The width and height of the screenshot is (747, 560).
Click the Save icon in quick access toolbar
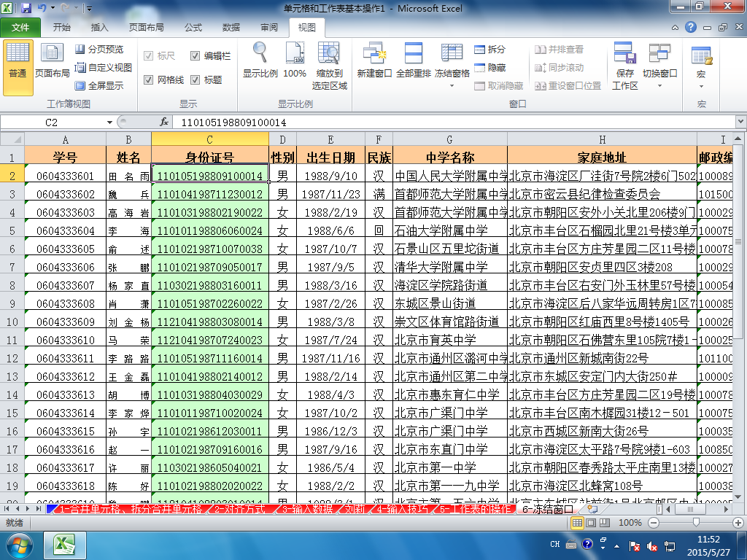26,8
